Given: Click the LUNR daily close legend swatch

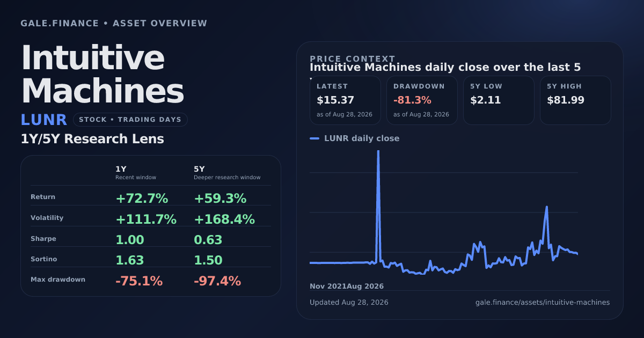Looking at the screenshot, I should tap(314, 138).
